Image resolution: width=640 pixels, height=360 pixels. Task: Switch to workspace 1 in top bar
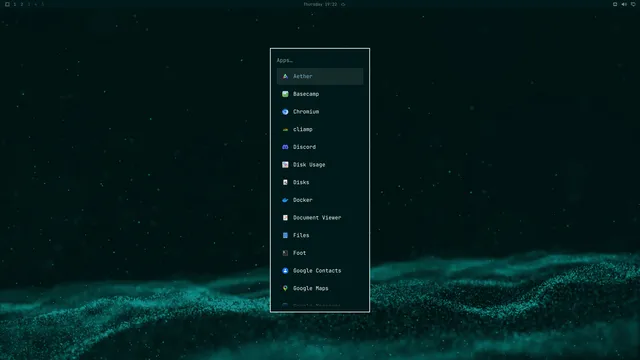15,4
